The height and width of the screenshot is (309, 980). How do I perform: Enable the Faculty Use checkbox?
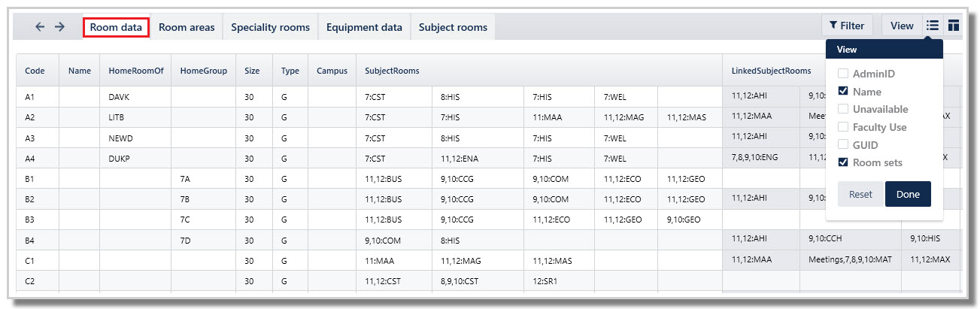844,127
